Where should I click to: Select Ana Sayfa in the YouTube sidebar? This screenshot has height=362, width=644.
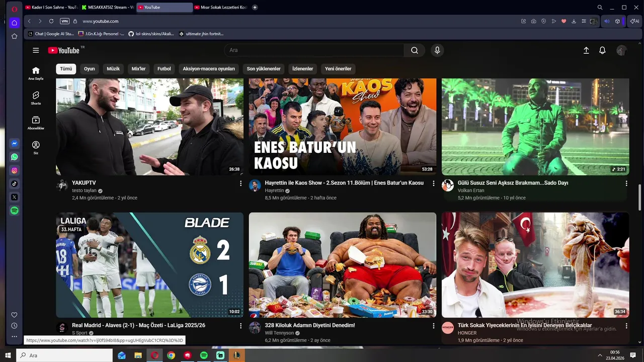(36, 73)
